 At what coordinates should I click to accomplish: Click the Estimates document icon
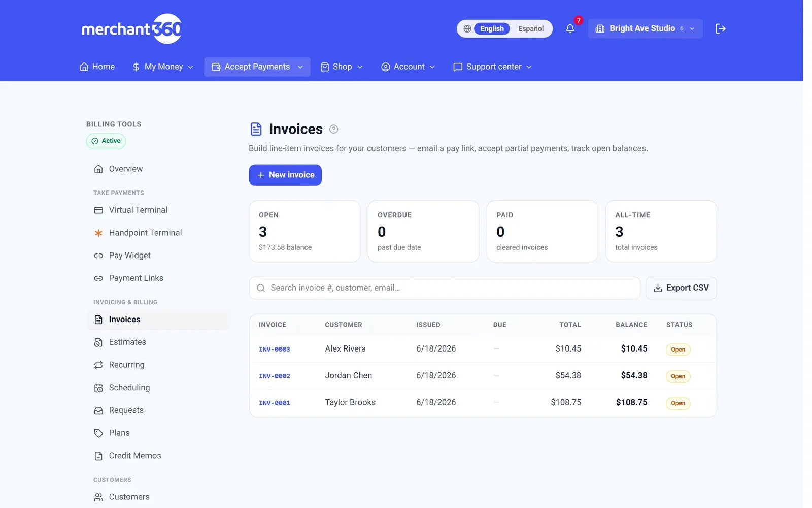tap(98, 342)
